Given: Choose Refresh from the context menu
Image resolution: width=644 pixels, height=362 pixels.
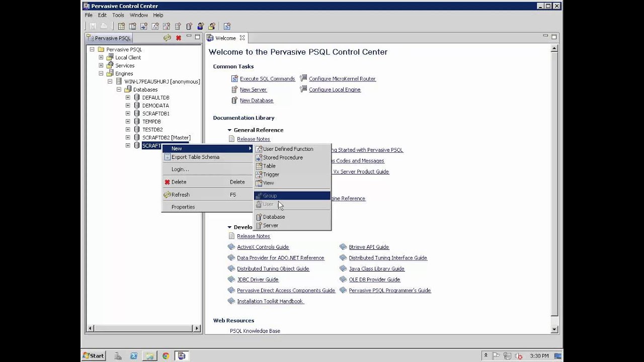Looking at the screenshot, I should point(207,195).
